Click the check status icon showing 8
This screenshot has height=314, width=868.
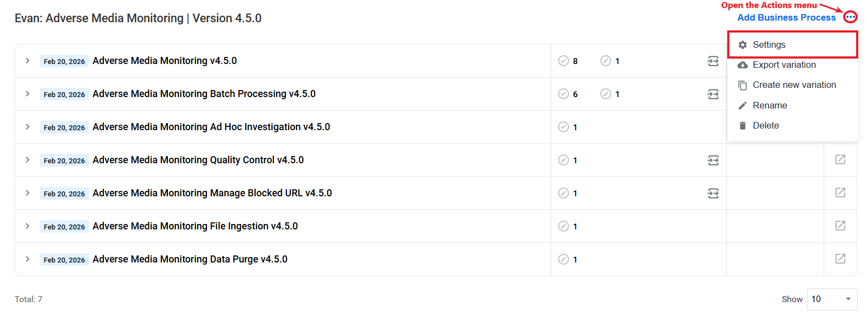click(563, 61)
